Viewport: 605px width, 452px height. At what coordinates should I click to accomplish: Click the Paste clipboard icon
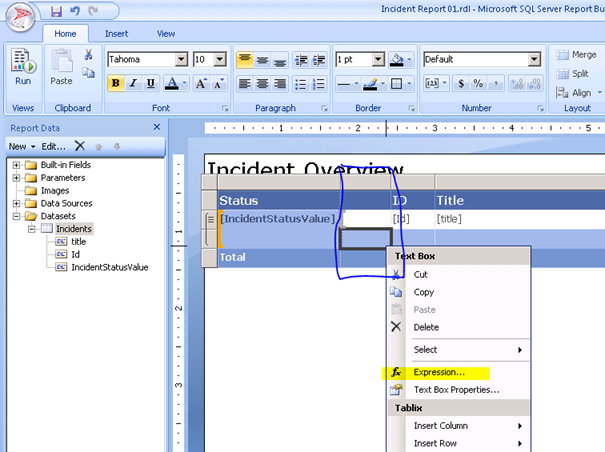pyautogui.click(x=61, y=67)
